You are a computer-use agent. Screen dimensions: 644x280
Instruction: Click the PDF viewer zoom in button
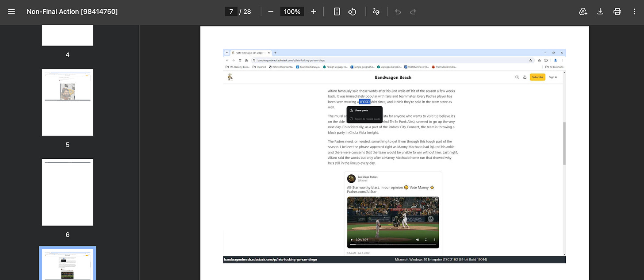(314, 12)
